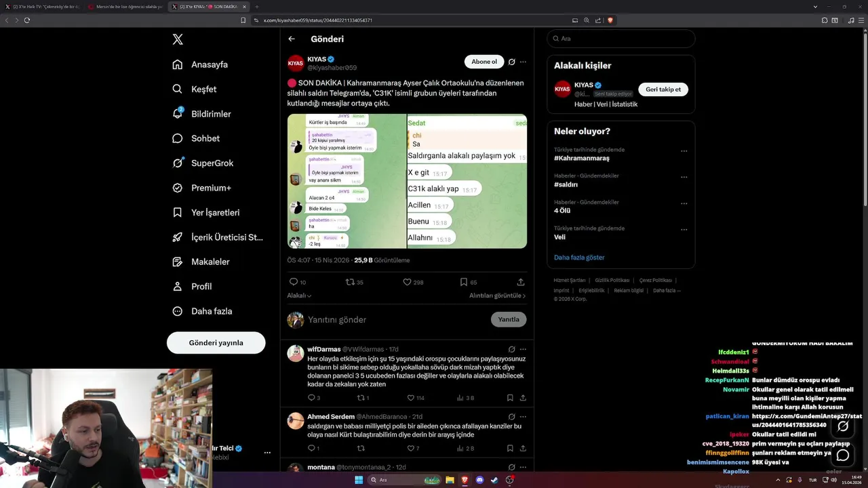Open Steam from taskbar
The image size is (868, 488).
pos(494,480)
